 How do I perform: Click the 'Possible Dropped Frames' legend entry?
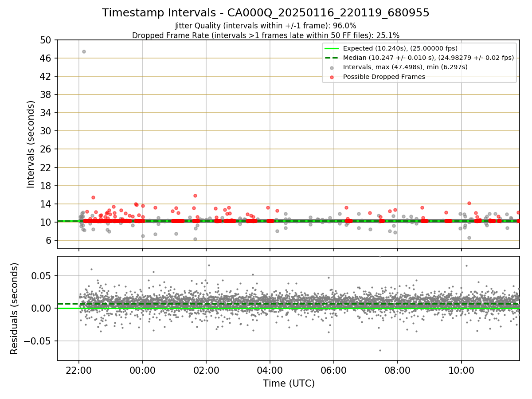pos(384,77)
